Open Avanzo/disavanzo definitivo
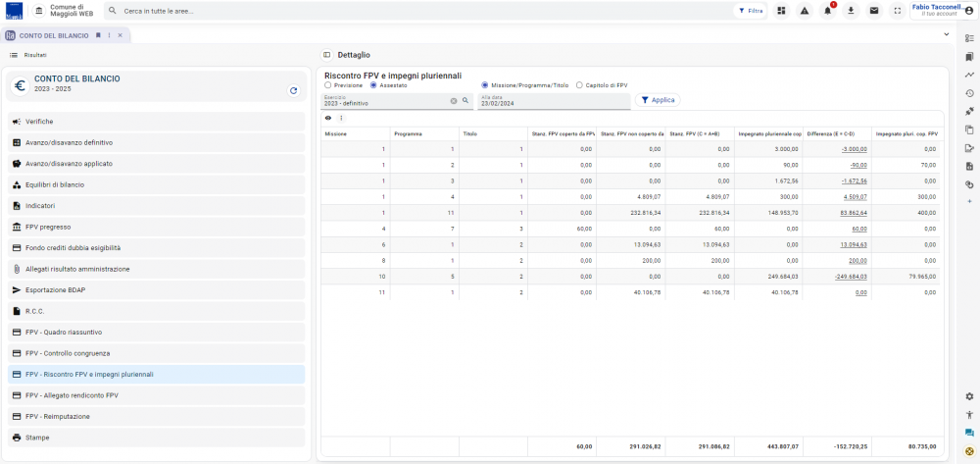The height and width of the screenshot is (464, 980). 156,142
